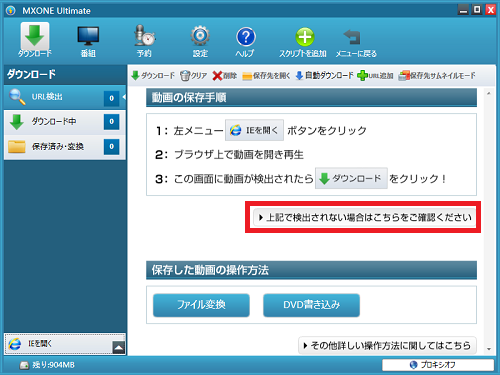Open link その他詳しい操作方法に関してはこちら
Image resolution: width=500 pixels, height=375 pixels.
(387, 345)
